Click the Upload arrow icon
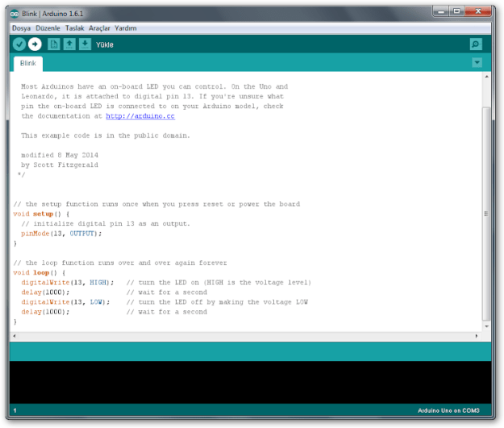Image resolution: width=504 pixels, height=428 pixels. pyautogui.click(x=35, y=44)
